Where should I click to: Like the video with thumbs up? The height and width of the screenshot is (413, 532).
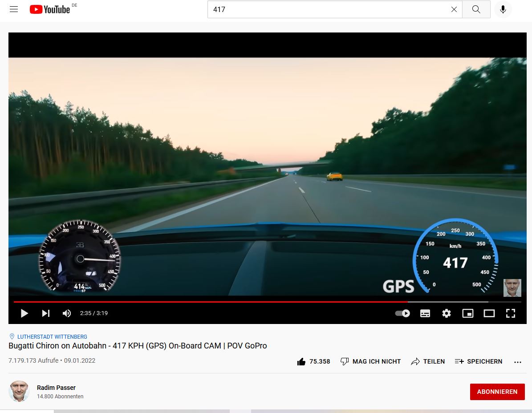(x=313, y=361)
